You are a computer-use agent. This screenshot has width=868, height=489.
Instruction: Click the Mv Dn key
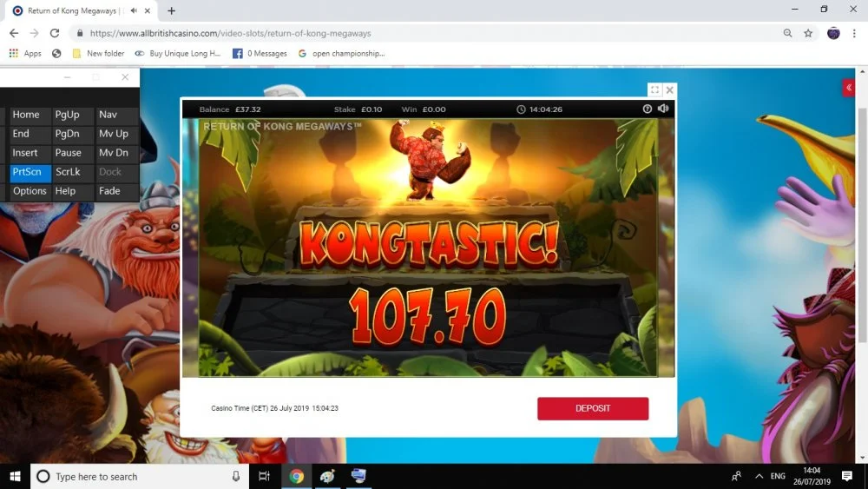117,153
